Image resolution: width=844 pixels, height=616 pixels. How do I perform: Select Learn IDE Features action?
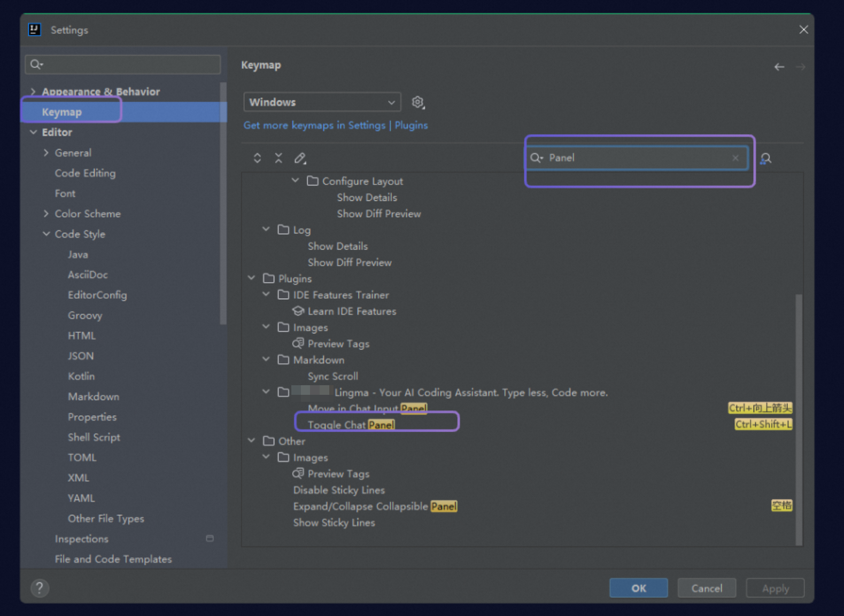coord(352,311)
